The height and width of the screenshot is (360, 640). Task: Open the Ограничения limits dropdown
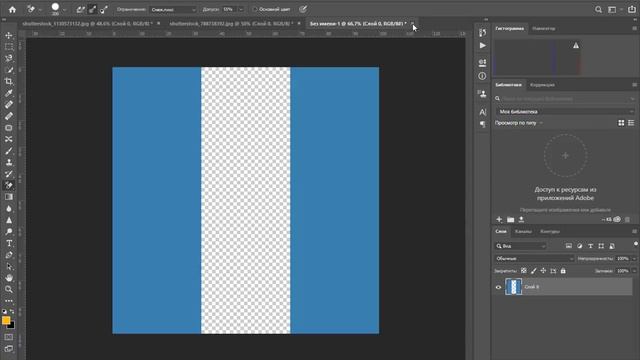[x=174, y=9]
